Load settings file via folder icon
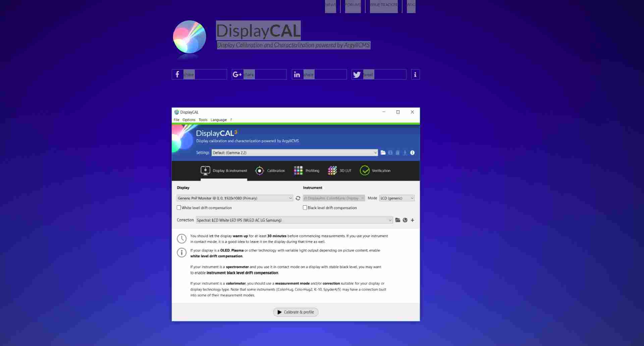The height and width of the screenshot is (346, 644). click(383, 153)
